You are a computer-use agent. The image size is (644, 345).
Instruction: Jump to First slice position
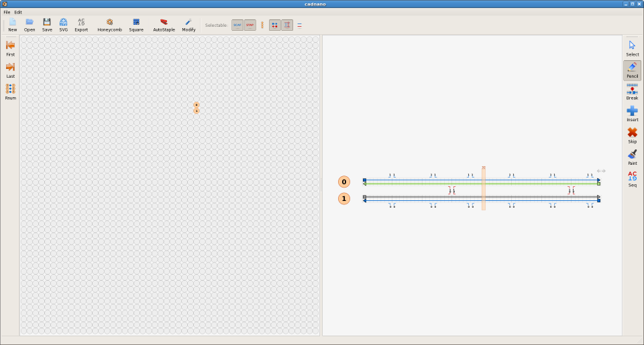click(10, 48)
